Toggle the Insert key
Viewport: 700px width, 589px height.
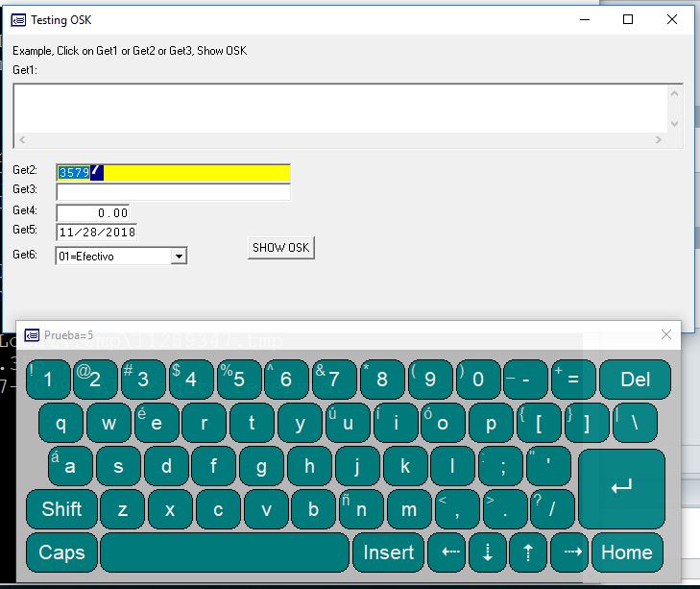click(388, 552)
